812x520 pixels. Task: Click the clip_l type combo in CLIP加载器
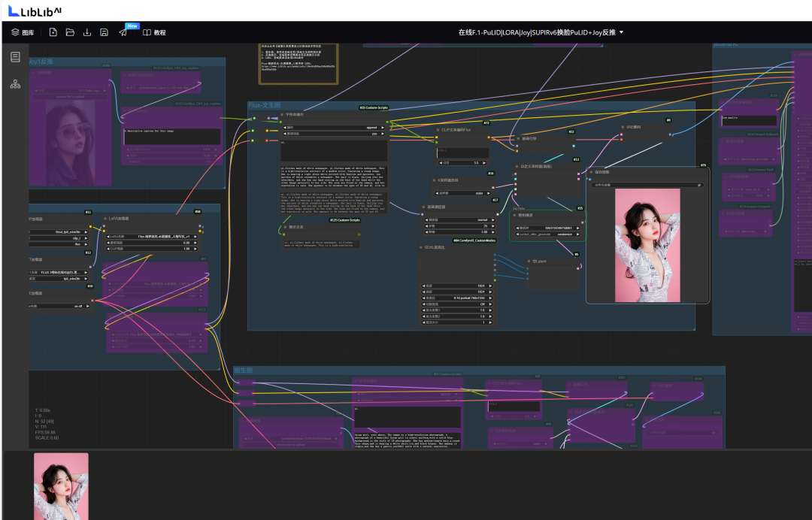(59, 238)
